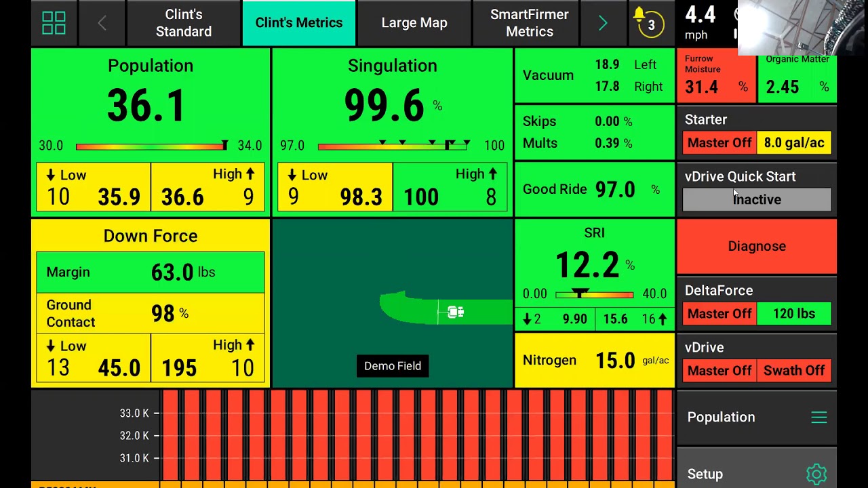Open the Large Map tab
Screen dimensions: 868x488
coord(414,23)
